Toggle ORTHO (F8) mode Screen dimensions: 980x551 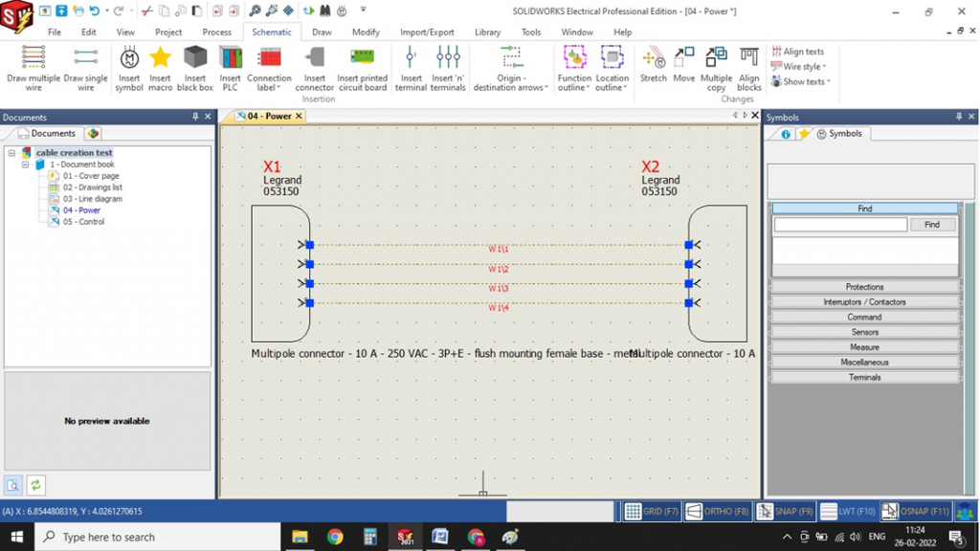tap(718, 512)
